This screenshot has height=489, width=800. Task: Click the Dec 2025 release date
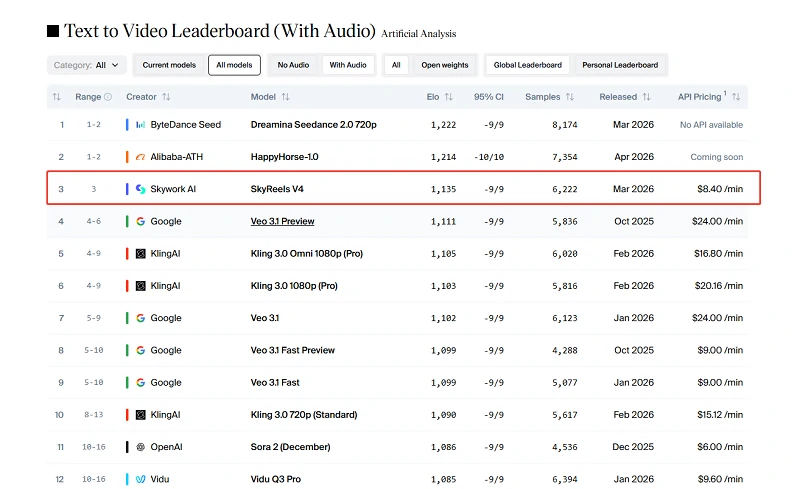tap(633, 447)
